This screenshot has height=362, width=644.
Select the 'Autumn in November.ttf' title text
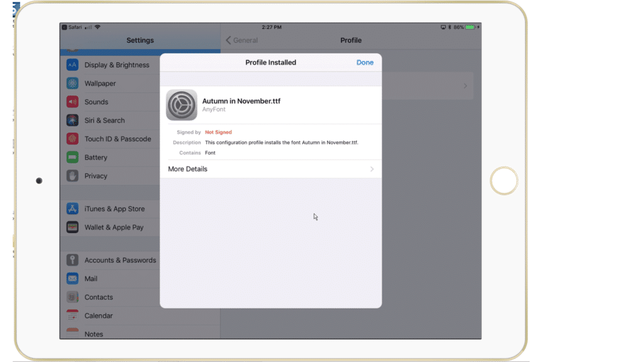pyautogui.click(x=241, y=101)
